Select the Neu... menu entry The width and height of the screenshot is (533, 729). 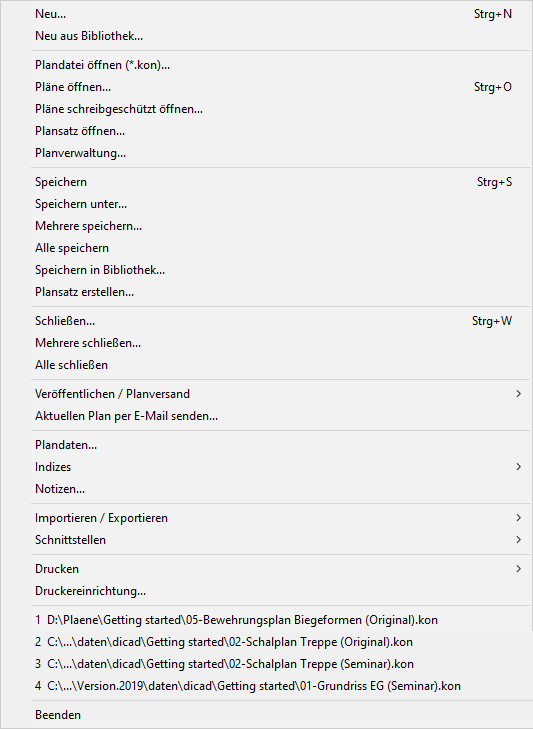point(280,14)
